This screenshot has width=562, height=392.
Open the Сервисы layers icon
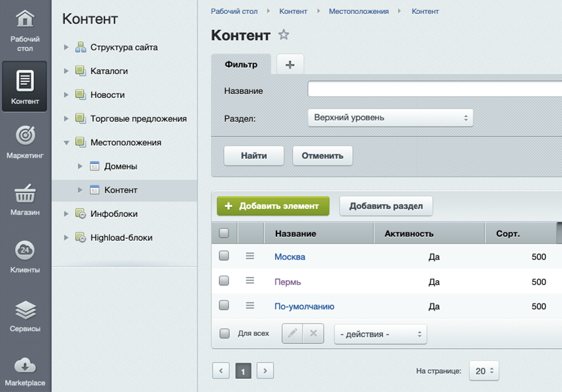[25, 309]
